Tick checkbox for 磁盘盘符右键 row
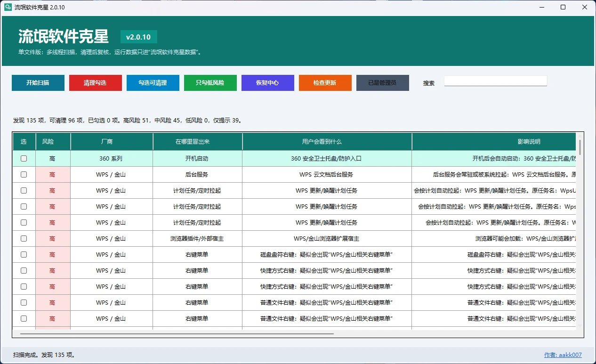The width and height of the screenshot is (596, 364). (x=24, y=255)
